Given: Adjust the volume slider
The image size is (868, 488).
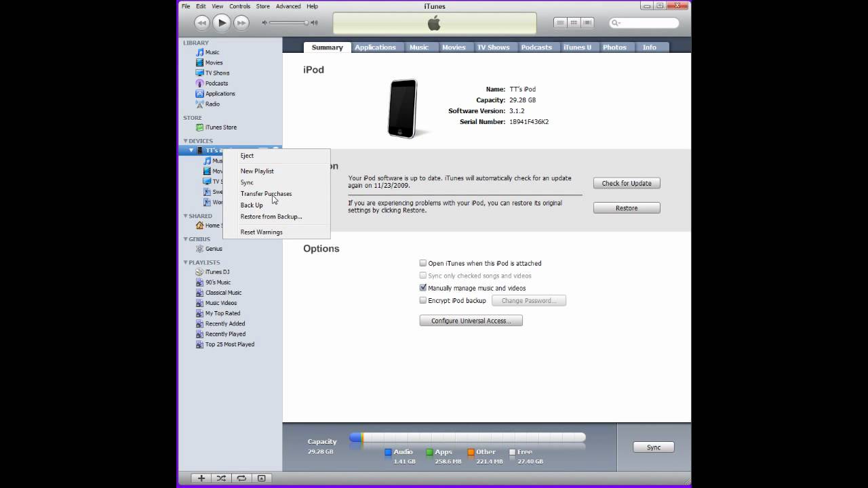Looking at the screenshot, I should [x=290, y=23].
